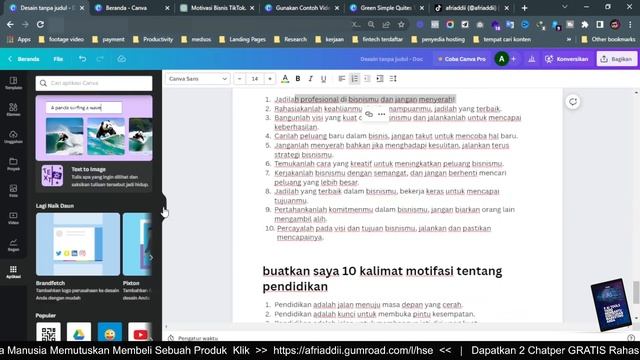Open the Foto sidebar panel
Viewport: 640px width, 360px height.
point(13,191)
